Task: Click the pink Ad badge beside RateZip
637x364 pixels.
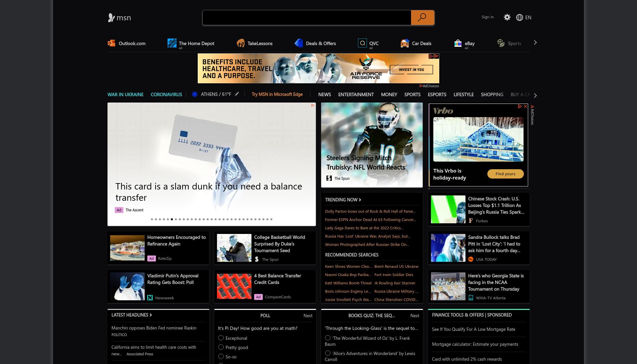Action: click(x=152, y=258)
